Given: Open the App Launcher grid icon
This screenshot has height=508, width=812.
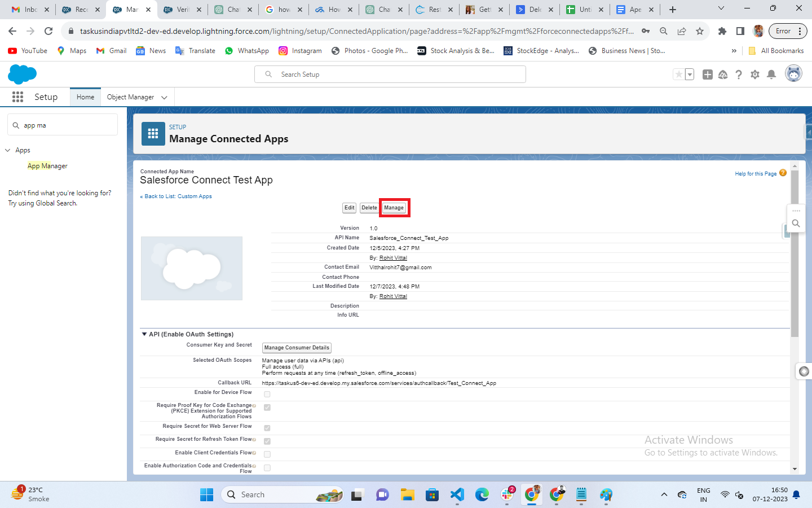Looking at the screenshot, I should click(17, 97).
